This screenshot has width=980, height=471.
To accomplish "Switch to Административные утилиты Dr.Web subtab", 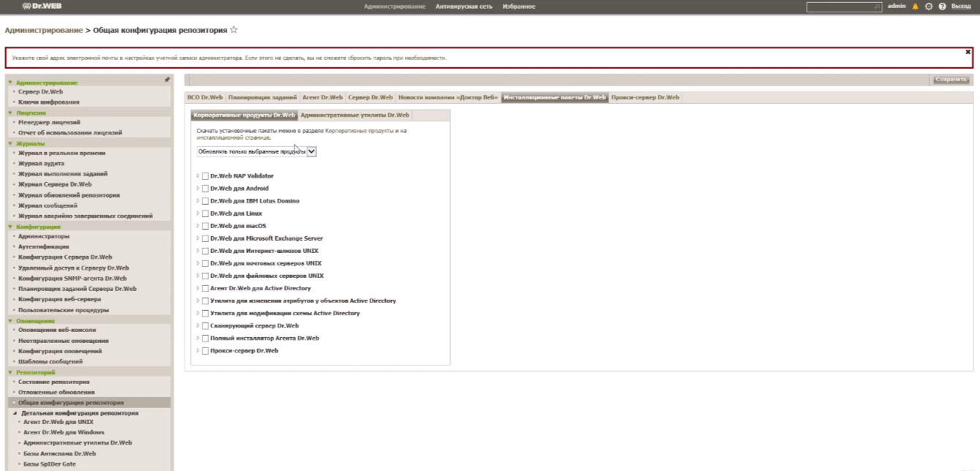I will 354,116.
